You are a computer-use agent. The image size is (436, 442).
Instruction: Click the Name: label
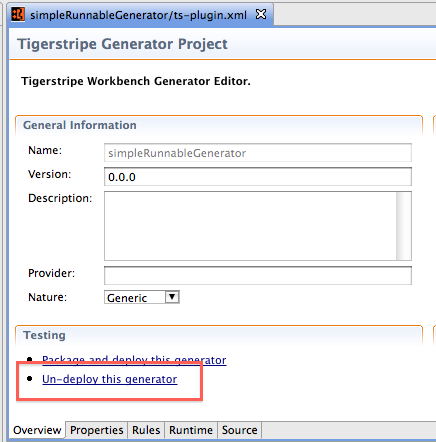tap(45, 150)
